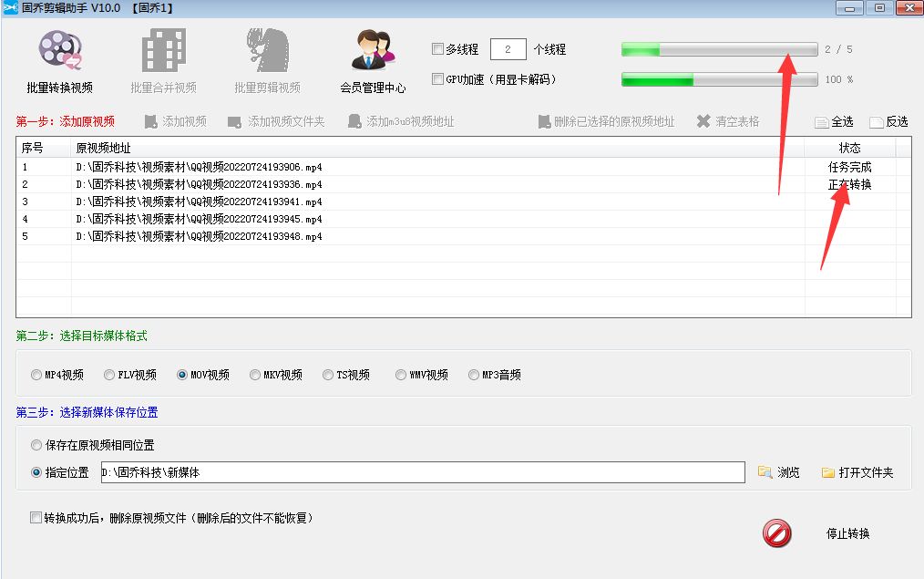
Task: Open the 批量合并视频 building icon
Action: click(x=163, y=50)
